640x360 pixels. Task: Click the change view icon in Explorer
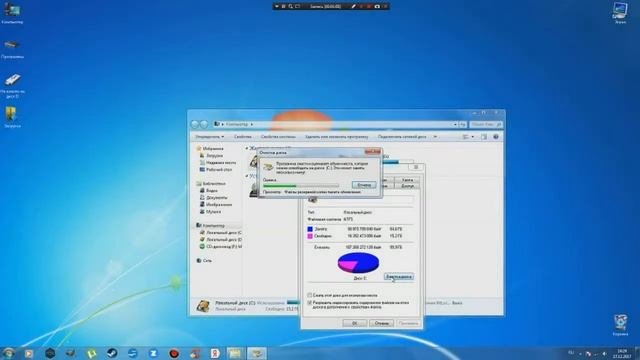point(466,137)
